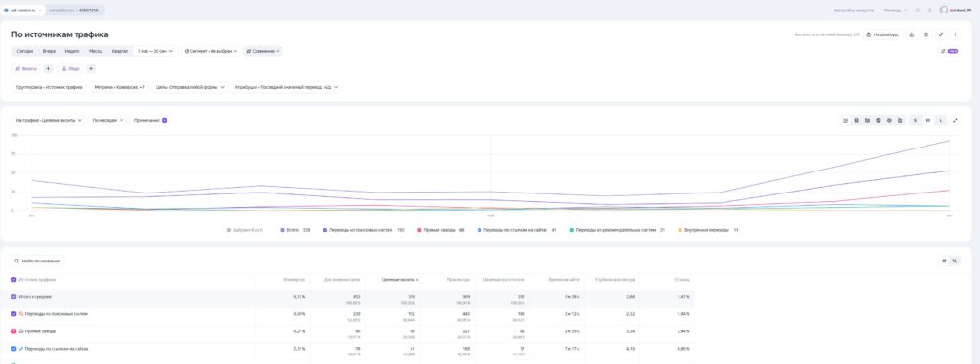This screenshot has width=980, height=364.
Task: Select the second chart type icon
Action: (x=857, y=120)
